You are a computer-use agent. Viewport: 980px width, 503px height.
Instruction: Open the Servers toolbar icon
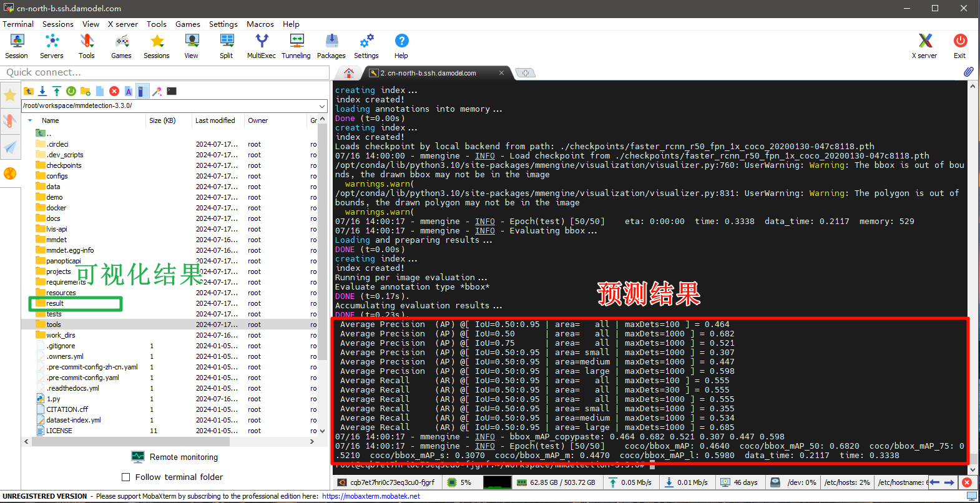[x=52, y=46]
